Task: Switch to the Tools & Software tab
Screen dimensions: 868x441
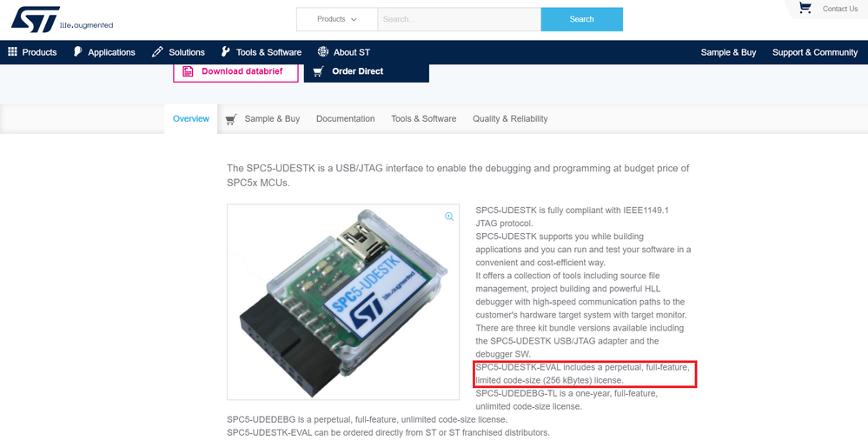Action: pos(423,118)
